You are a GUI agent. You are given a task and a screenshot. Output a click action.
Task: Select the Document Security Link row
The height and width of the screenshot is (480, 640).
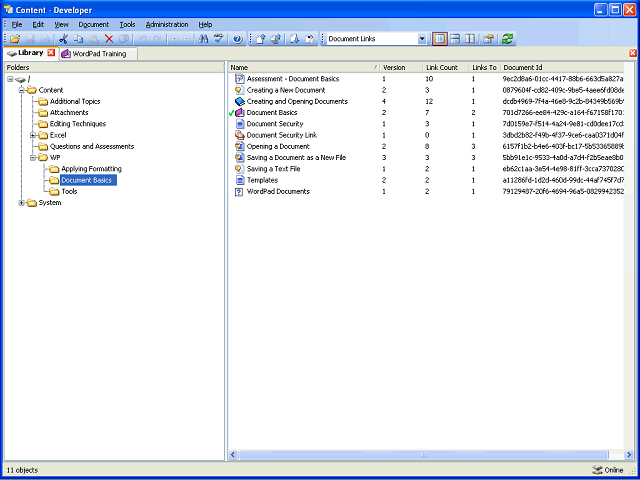[426, 135]
